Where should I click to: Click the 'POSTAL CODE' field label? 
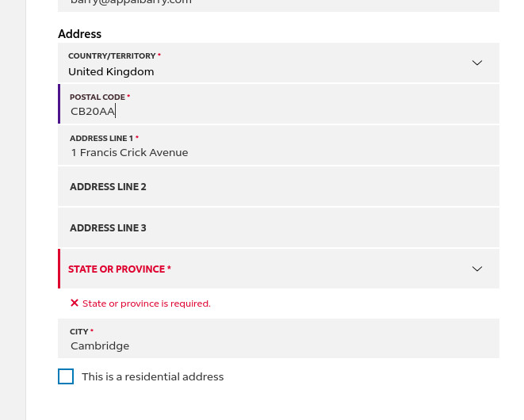[x=98, y=97]
